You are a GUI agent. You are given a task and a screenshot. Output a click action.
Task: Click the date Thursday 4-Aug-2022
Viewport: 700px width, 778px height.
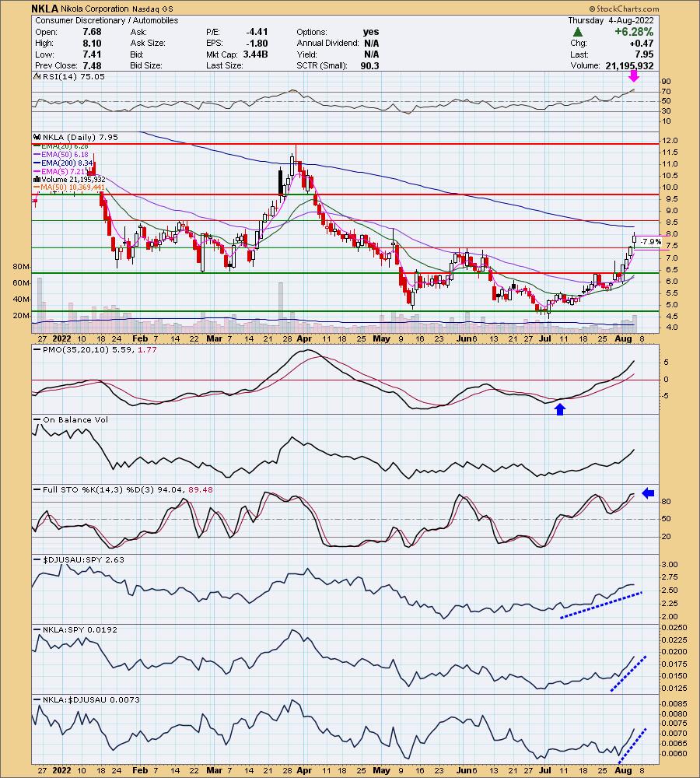click(x=611, y=20)
